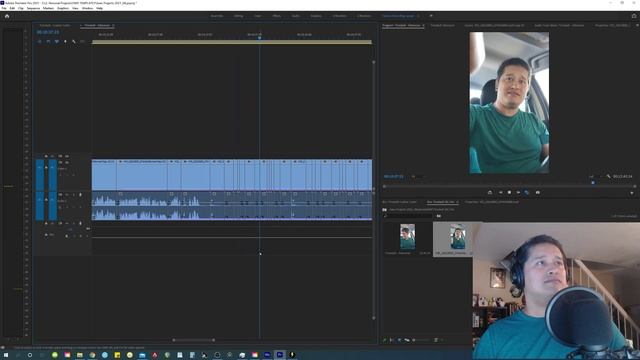The image size is (640, 360).
Task: Switch to the Color workspace
Action: point(258,16)
